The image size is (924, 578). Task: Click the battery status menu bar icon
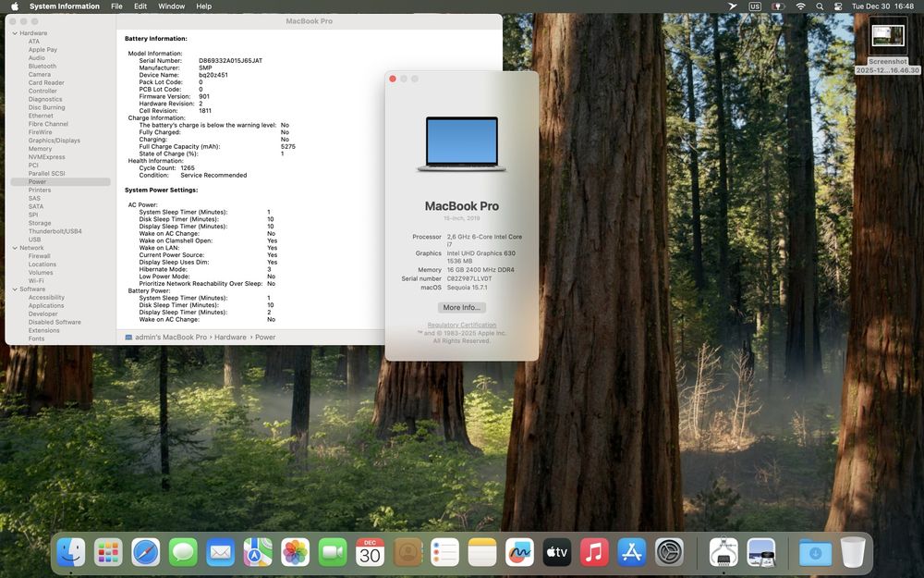tap(778, 6)
